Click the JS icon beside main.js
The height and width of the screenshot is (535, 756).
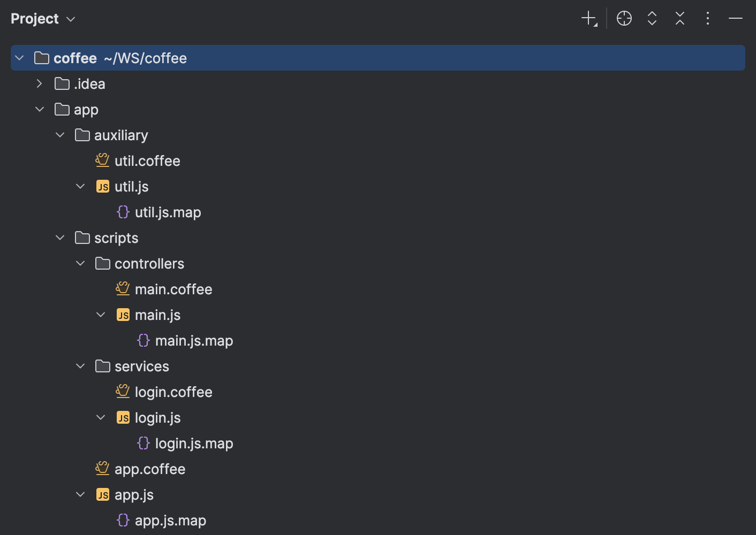123,315
